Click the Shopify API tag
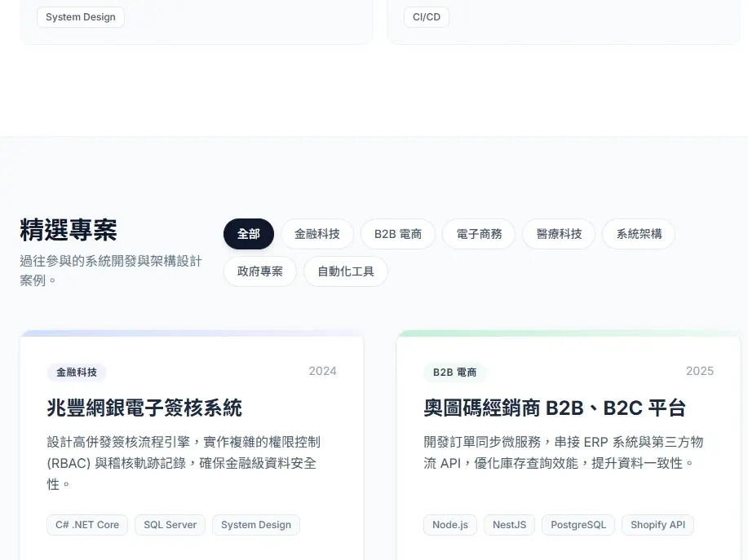The width and height of the screenshot is (748, 560). 657,525
